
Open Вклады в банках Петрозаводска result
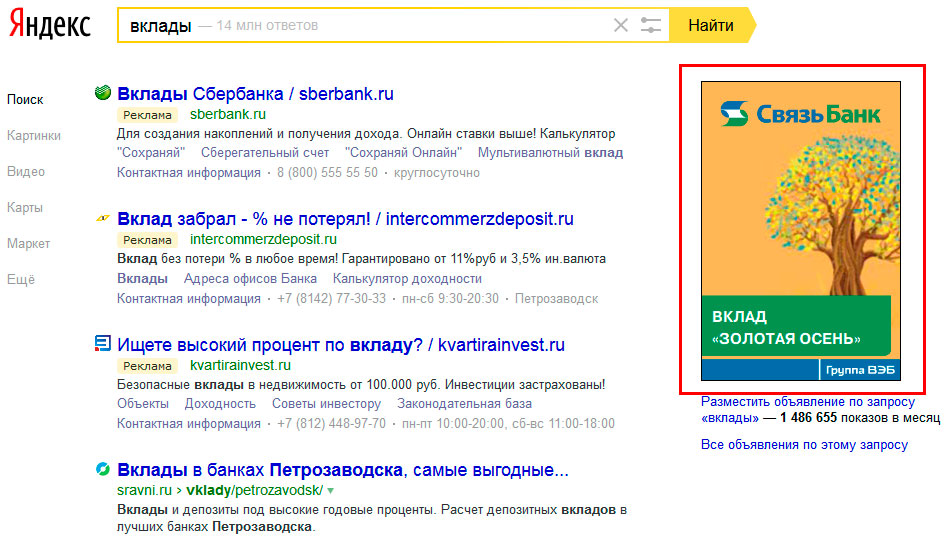pyautogui.click(x=343, y=470)
